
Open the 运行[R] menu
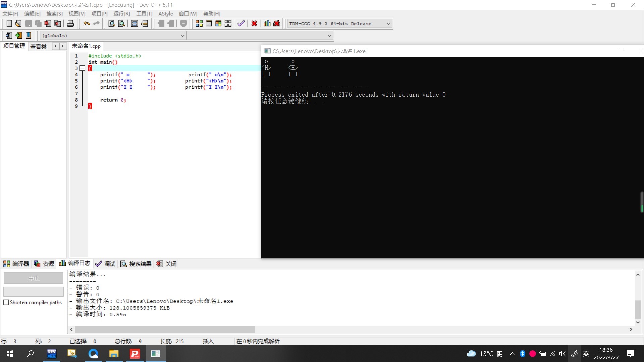tap(121, 14)
